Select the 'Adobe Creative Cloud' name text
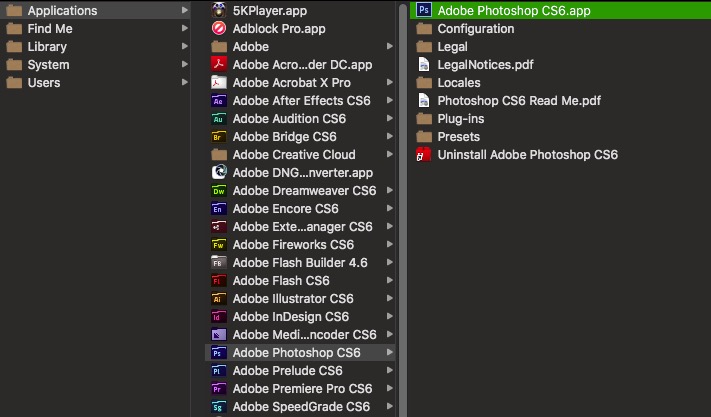Screen dimensions: 711x417 pos(294,155)
